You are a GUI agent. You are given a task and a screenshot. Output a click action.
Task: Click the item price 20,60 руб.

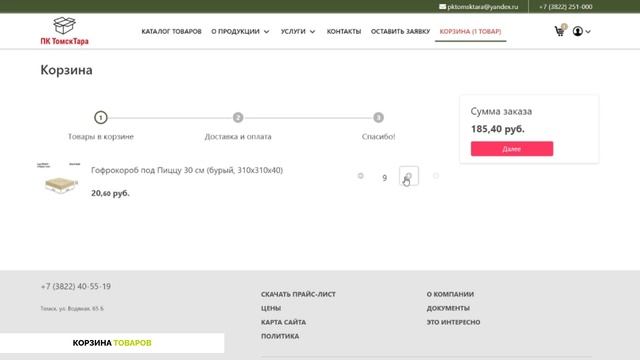[x=110, y=193]
